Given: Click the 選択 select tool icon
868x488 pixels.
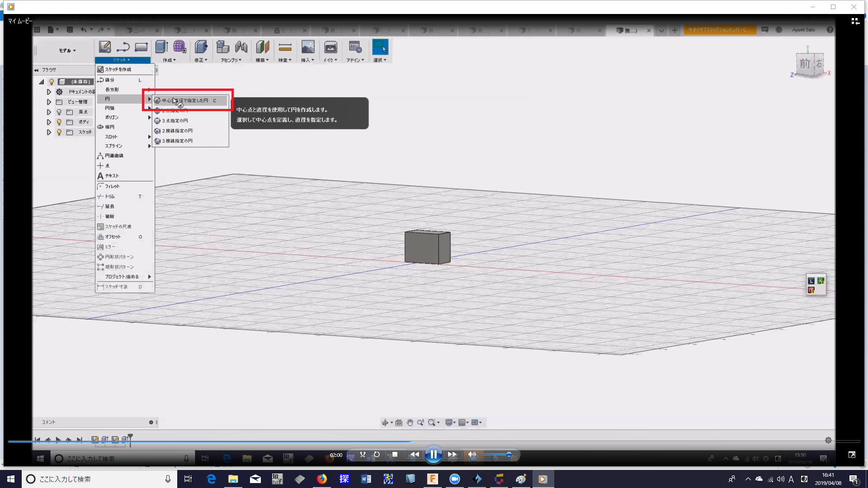Looking at the screenshot, I should (x=380, y=47).
